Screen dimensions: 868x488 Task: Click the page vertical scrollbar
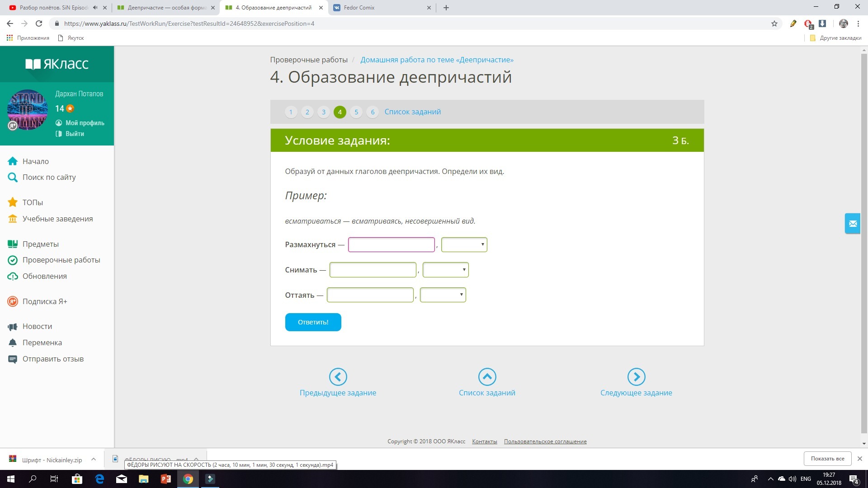coord(864,244)
